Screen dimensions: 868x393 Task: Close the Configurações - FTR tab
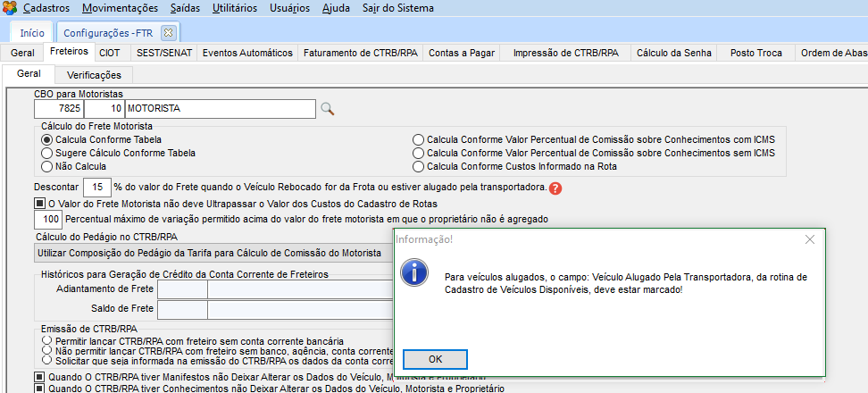click(168, 33)
